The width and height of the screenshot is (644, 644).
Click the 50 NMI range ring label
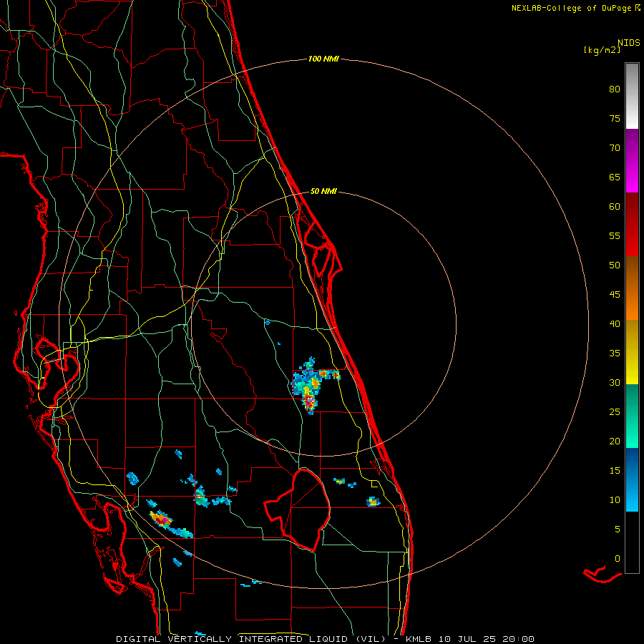pyautogui.click(x=323, y=191)
